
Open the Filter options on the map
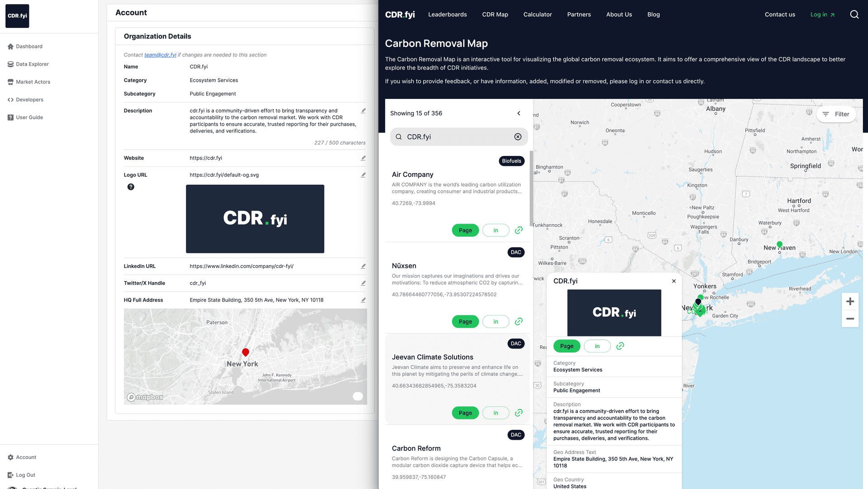[836, 114]
